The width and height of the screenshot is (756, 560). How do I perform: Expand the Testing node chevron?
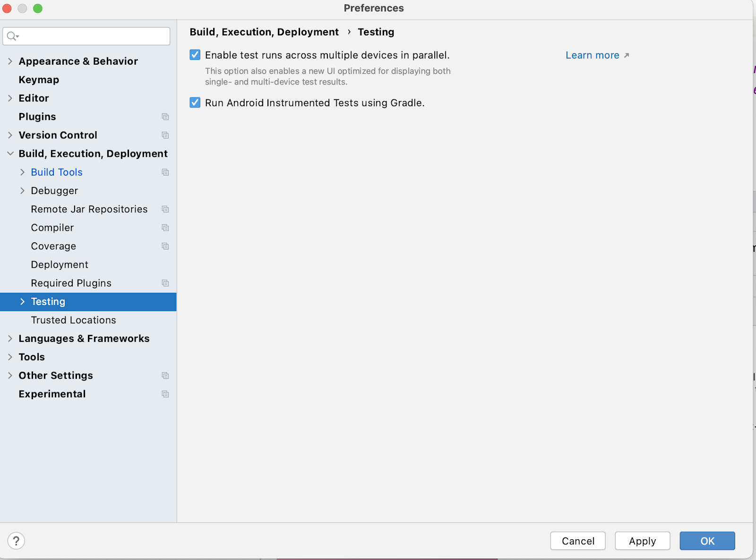click(x=22, y=302)
